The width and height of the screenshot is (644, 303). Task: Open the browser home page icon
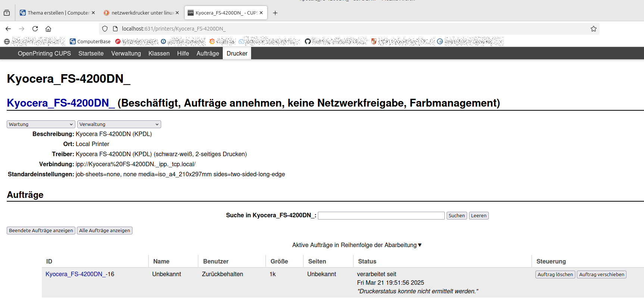tap(48, 29)
